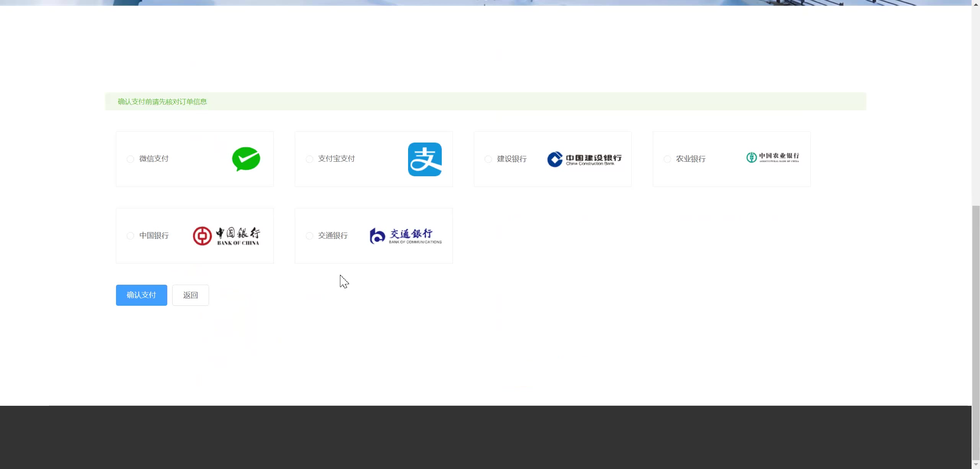Choose the 建设银行 radio option
This screenshot has height=469, width=980.
click(x=488, y=159)
